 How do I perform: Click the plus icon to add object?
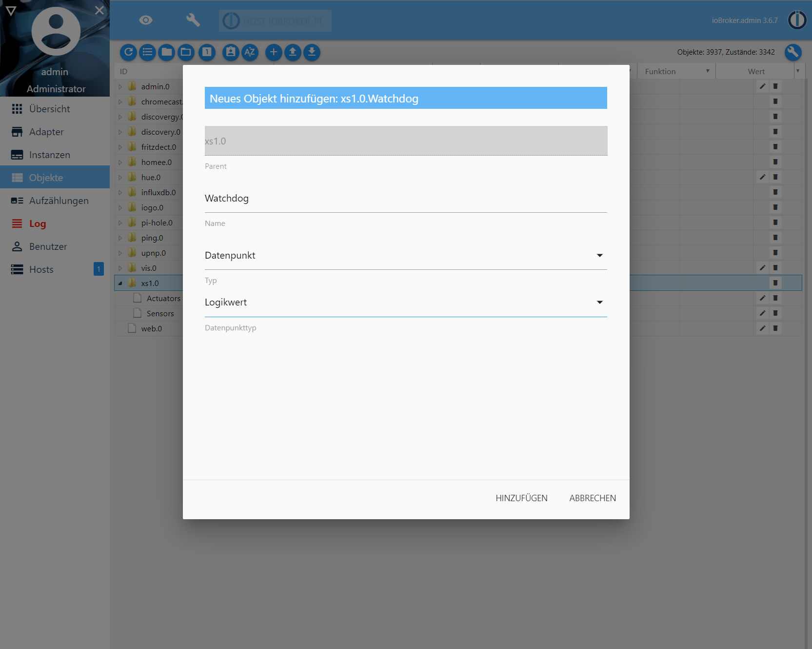click(274, 52)
